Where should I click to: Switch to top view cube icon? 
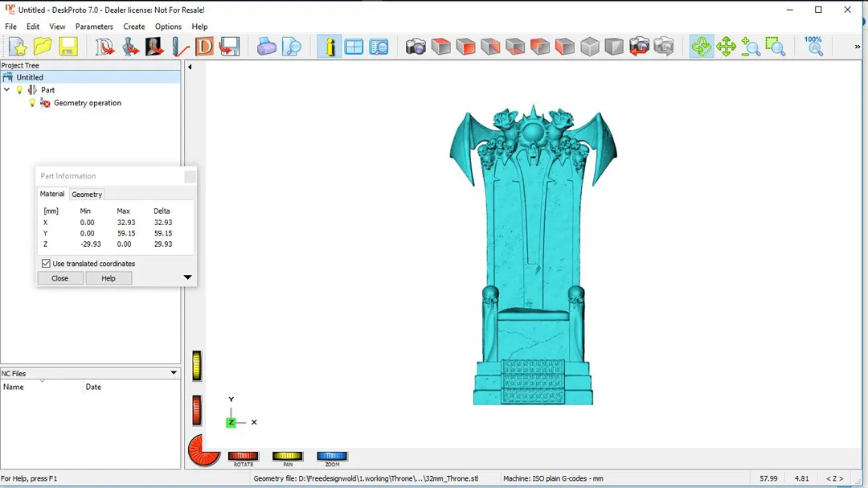pos(441,47)
